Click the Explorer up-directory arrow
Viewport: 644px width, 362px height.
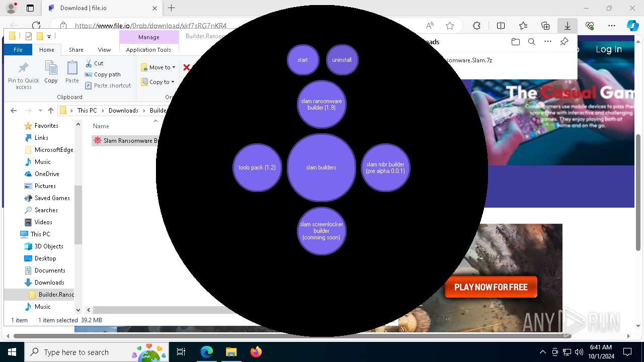51,111
